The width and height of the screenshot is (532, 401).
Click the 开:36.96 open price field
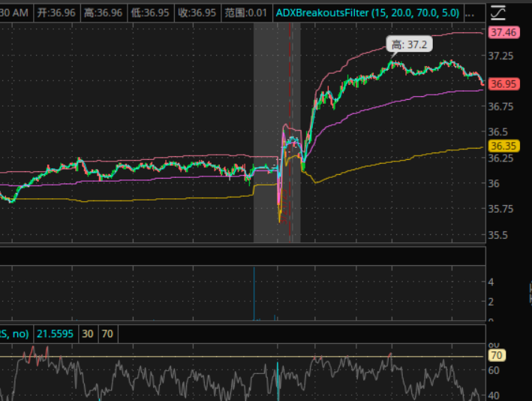(x=51, y=13)
